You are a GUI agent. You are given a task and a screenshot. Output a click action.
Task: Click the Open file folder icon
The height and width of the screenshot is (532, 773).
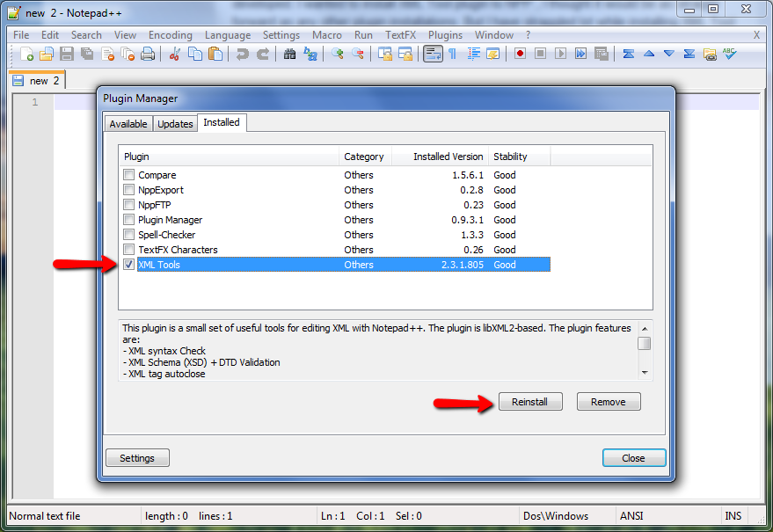[47, 54]
